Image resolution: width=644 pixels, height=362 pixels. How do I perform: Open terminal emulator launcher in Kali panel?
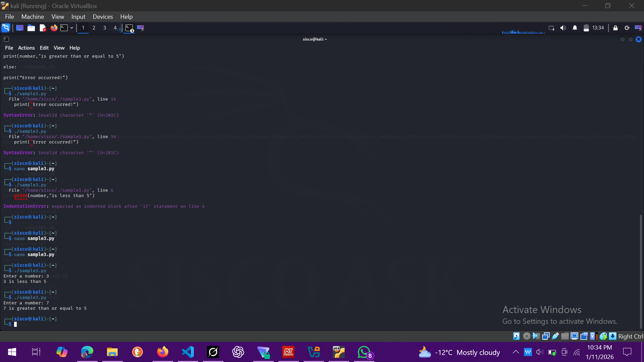pyautogui.click(x=64, y=28)
